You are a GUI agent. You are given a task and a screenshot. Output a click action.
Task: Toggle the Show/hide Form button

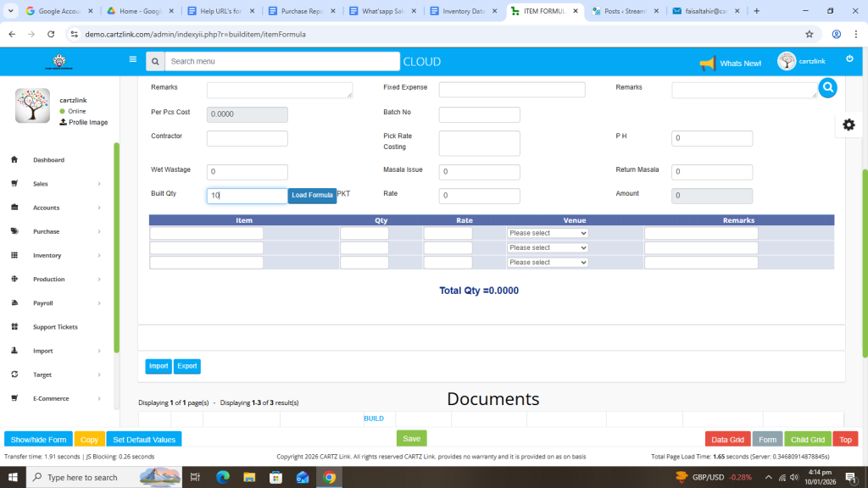38,440
